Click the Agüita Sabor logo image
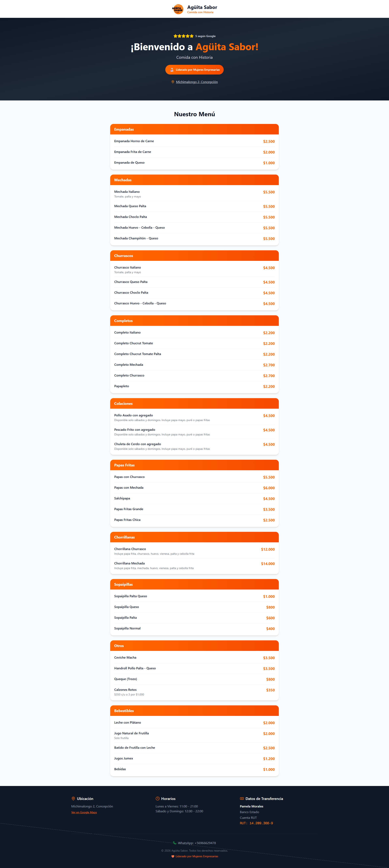The image size is (389, 868). point(178,9)
